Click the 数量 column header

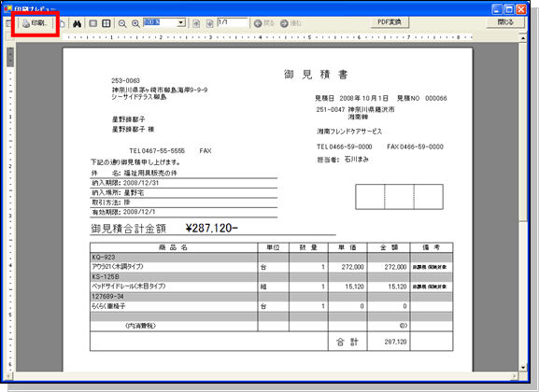[308, 247]
